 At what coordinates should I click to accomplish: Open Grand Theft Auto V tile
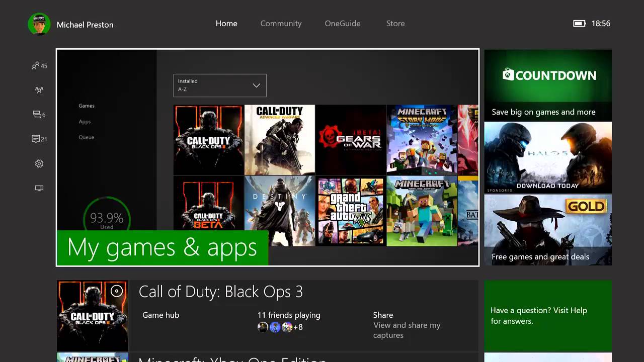(351, 211)
